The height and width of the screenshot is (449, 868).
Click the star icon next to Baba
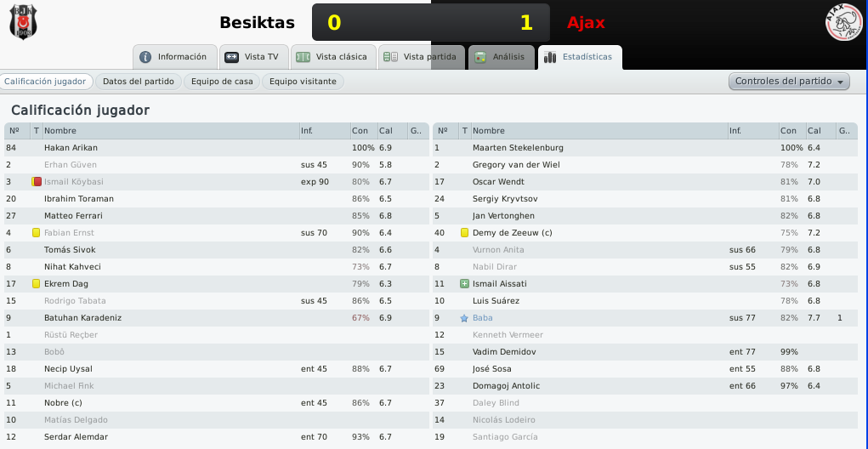coord(464,318)
